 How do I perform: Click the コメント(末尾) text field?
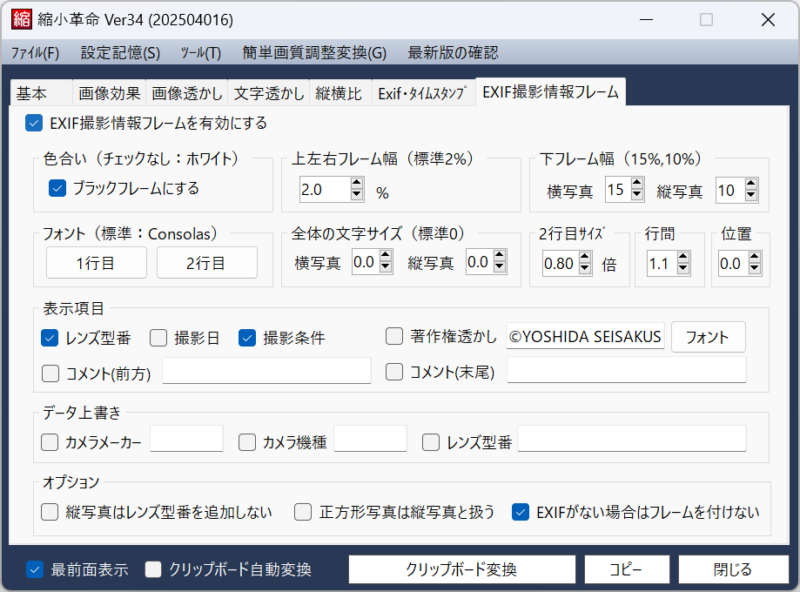point(627,369)
